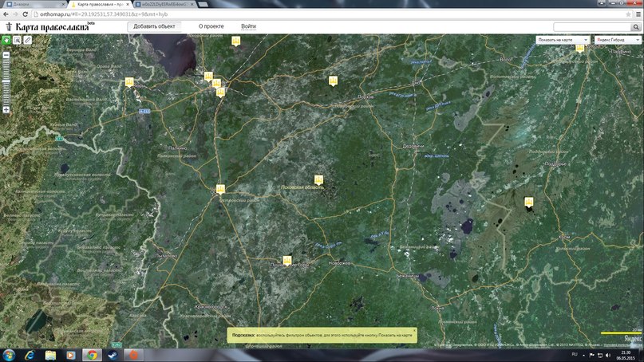
Task: Click the magnifier search button
Action: point(636,26)
